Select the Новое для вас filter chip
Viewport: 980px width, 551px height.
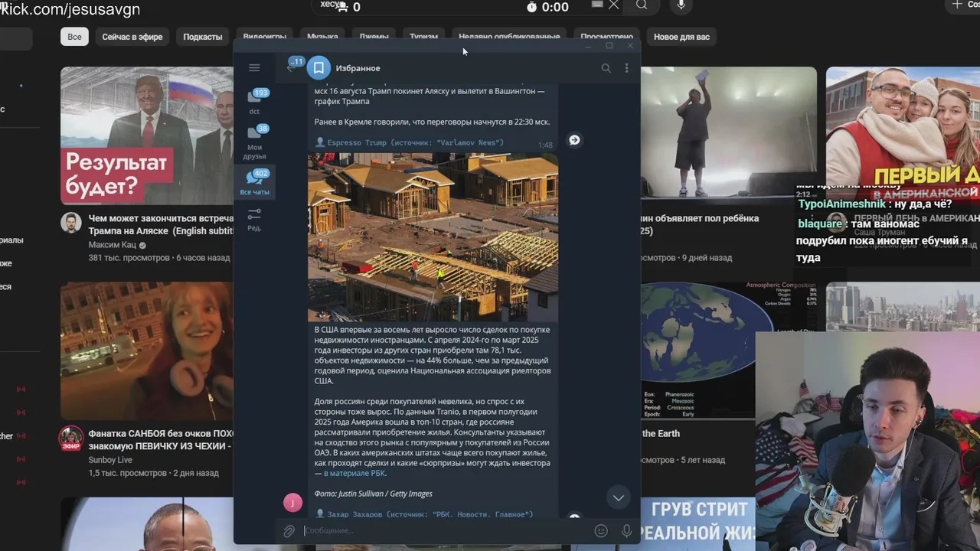point(681,37)
